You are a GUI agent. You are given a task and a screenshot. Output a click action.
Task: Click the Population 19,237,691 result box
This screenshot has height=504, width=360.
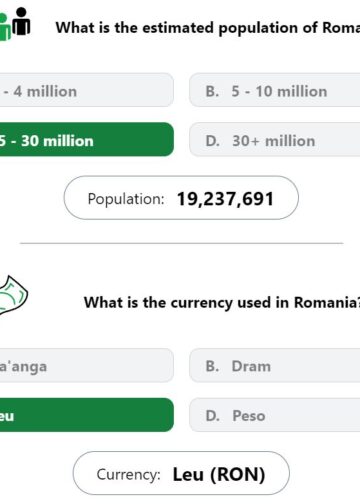click(181, 198)
